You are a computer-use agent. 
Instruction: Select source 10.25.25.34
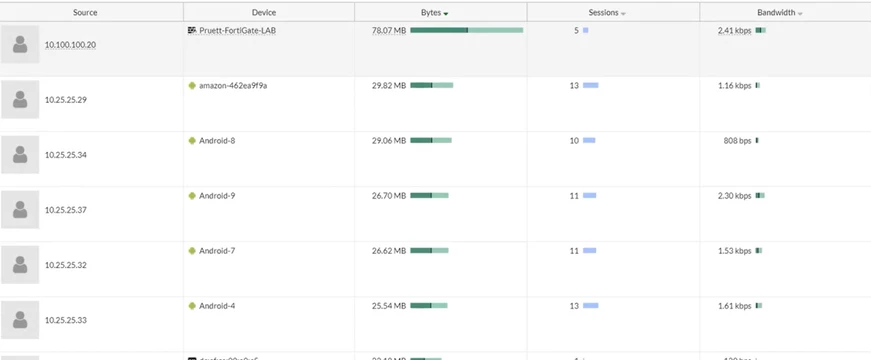coord(66,155)
